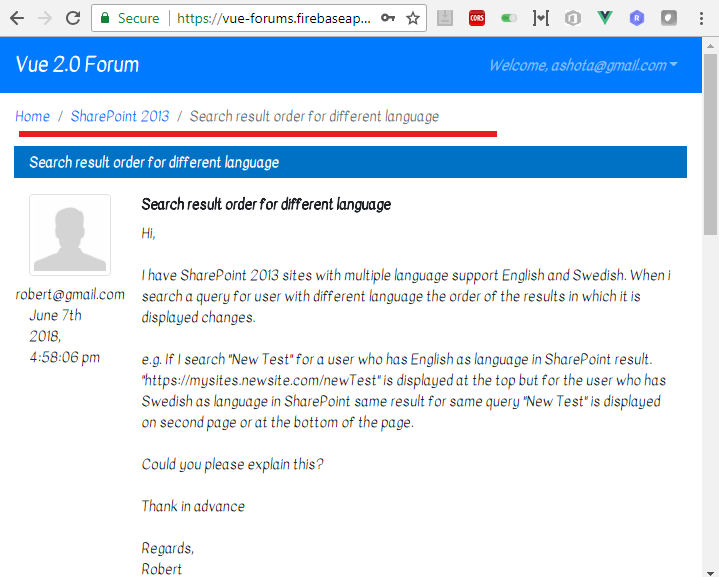This screenshot has width=719, height=577.
Task: Click the bold post title heading
Action: pyautogui.click(x=266, y=204)
